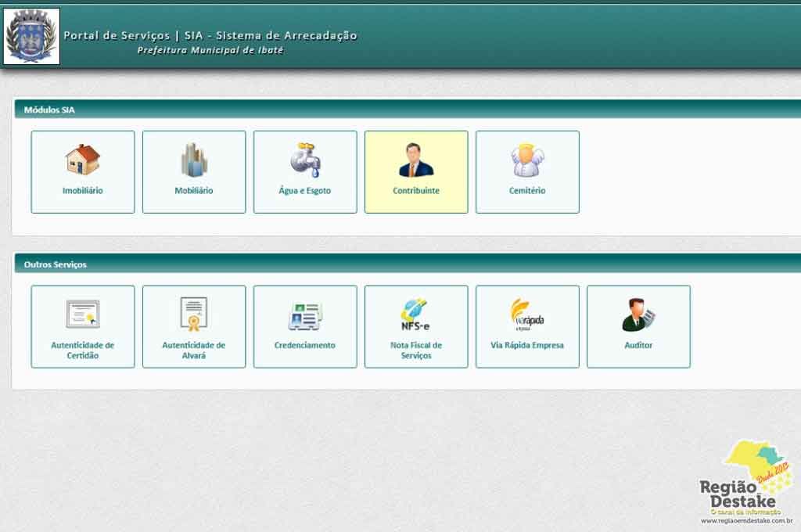Select the Auditor person icon
Screen dimensions: 801x532
pyautogui.click(x=638, y=315)
